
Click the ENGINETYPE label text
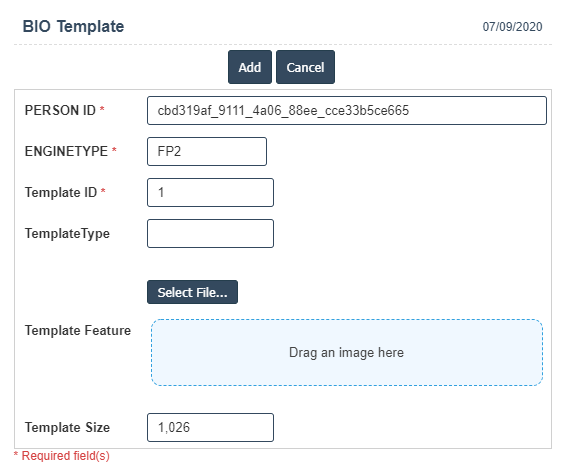[x=66, y=151]
